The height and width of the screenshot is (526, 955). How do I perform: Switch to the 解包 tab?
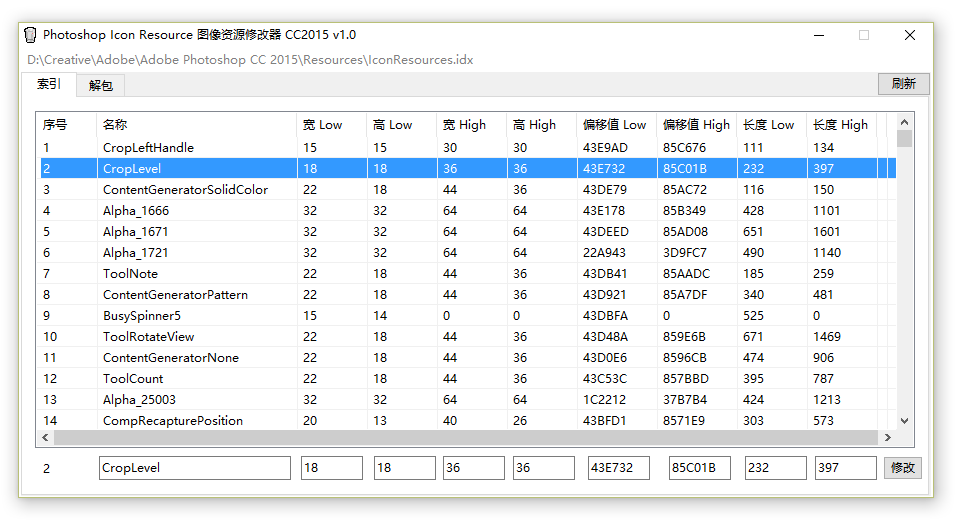point(100,86)
